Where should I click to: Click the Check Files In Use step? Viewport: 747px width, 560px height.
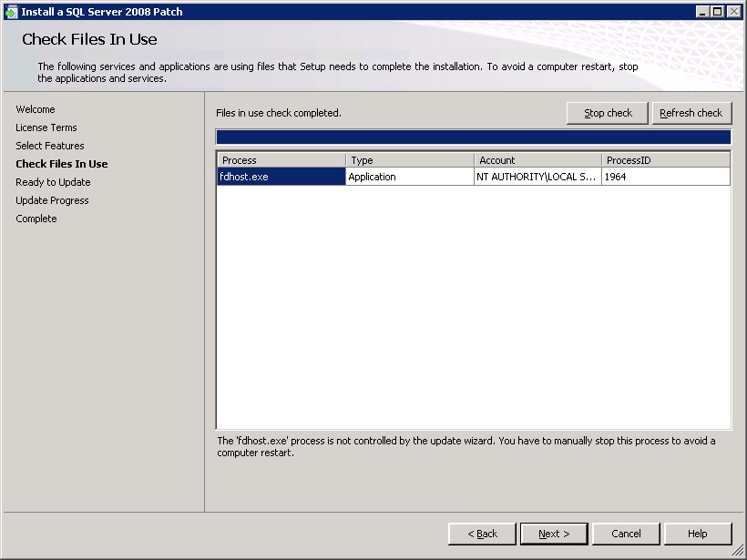[x=62, y=164]
